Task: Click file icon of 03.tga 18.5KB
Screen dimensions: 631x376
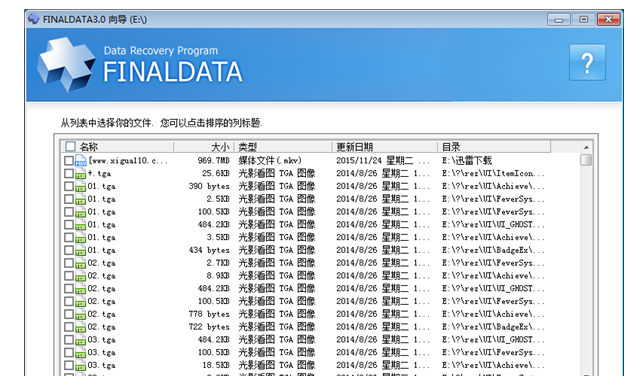Action: (x=80, y=366)
